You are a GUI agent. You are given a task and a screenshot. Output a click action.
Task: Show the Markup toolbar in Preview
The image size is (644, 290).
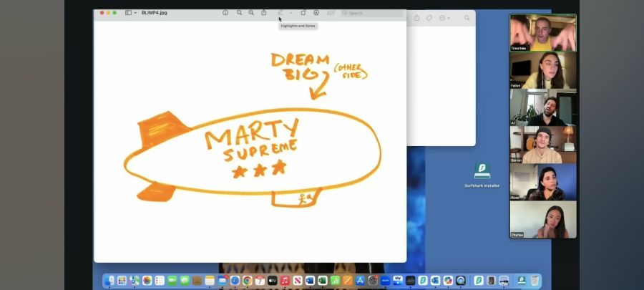point(316,13)
